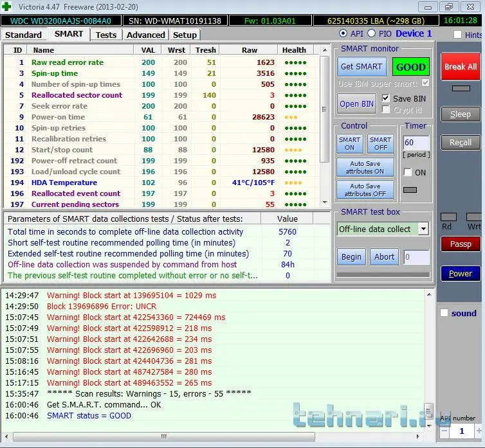Select the Current pending sectors row
This screenshot has width=485, height=448.
tap(161, 204)
